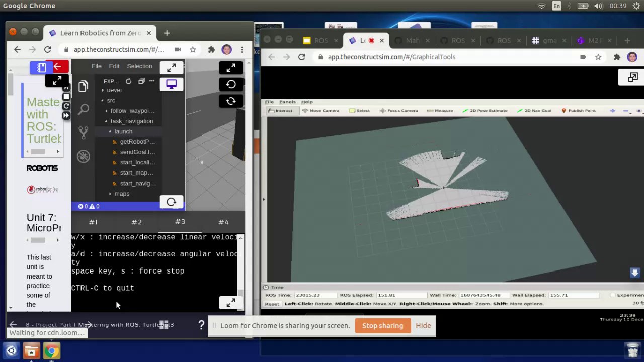The image size is (644, 362).
Task: Open the file manager from the taskbar
Action: coord(31,350)
